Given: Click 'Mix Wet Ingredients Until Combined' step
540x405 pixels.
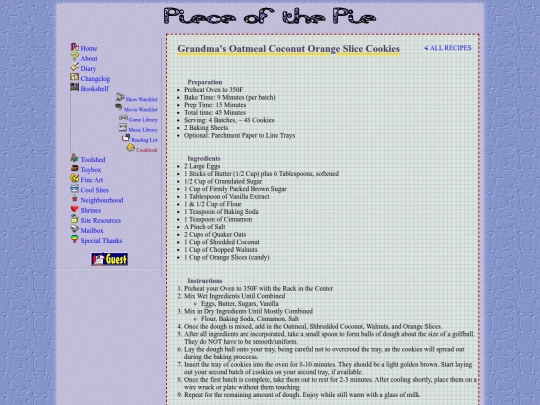Looking at the screenshot, I should (x=235, y=296).
